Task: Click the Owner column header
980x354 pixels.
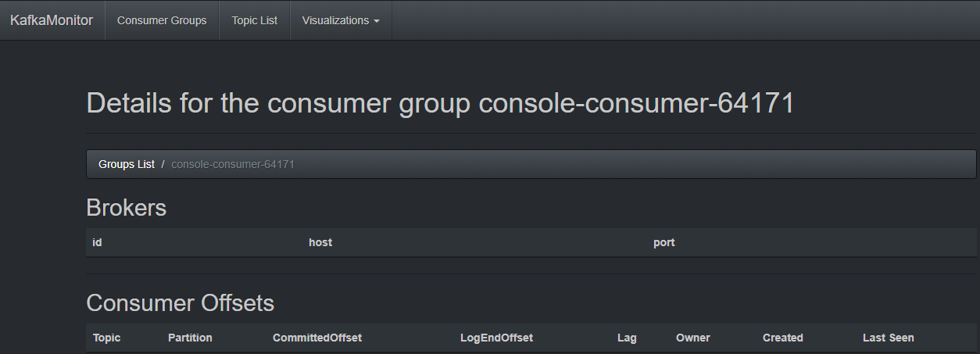Action: pos(693,338)
